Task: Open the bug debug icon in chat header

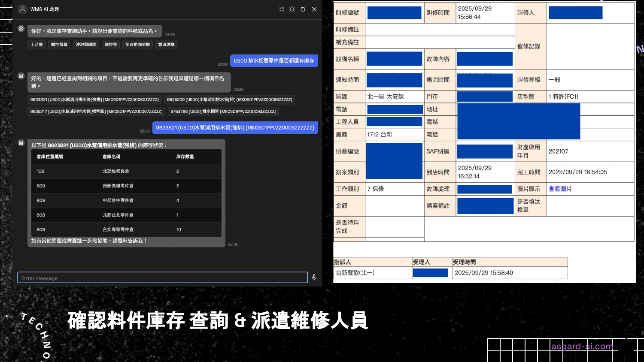Action: coord(292,9)
